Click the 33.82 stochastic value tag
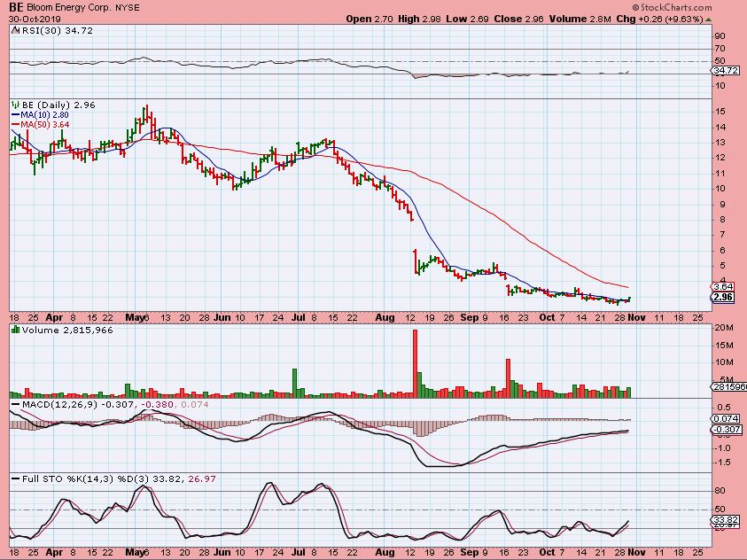Viewport: 747px width, 560px height. (x=725, y=519)
